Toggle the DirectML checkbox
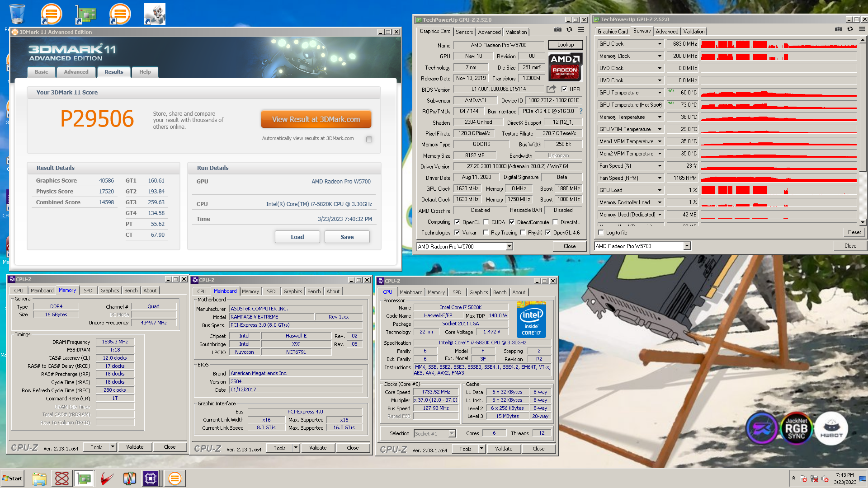Image resolution: width=868 pixels, height=488 pixels. 555,222
